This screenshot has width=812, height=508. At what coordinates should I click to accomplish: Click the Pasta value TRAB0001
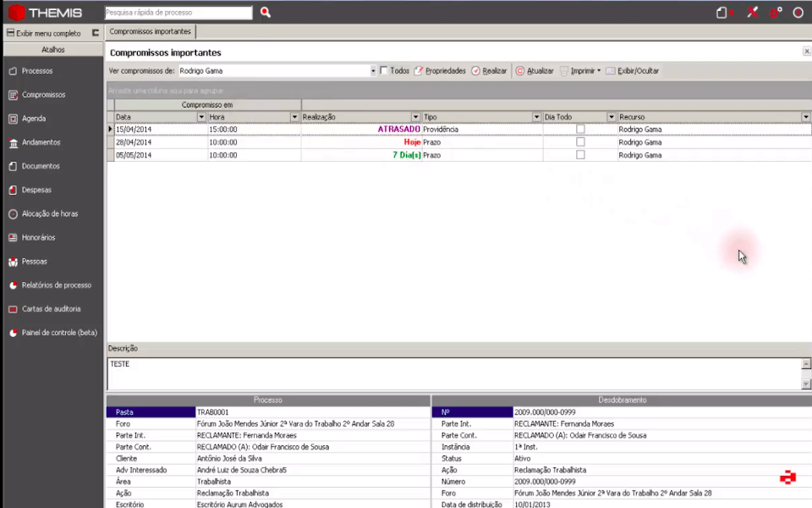pos(212,412)
